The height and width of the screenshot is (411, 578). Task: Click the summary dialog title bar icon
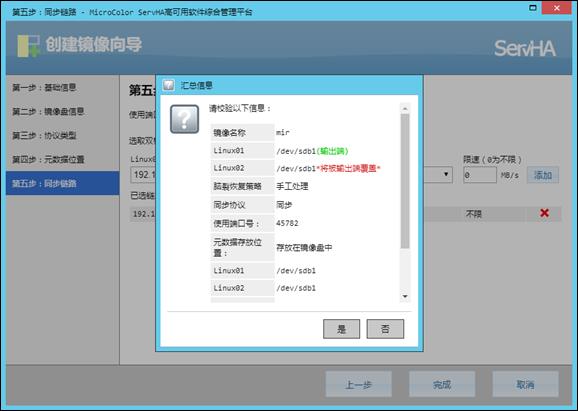click(x=169, y=85)
